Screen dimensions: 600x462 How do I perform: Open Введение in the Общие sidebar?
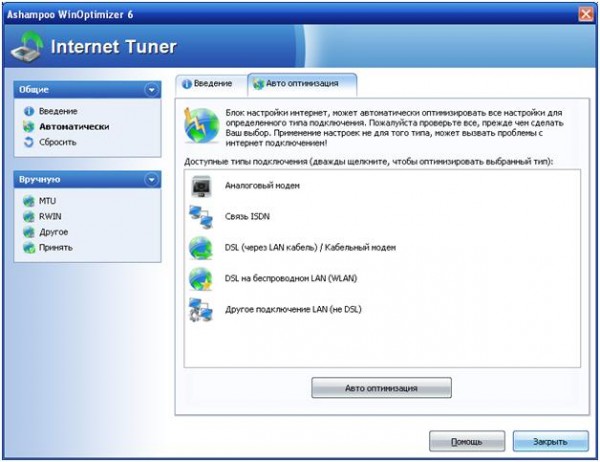(58, 111)
